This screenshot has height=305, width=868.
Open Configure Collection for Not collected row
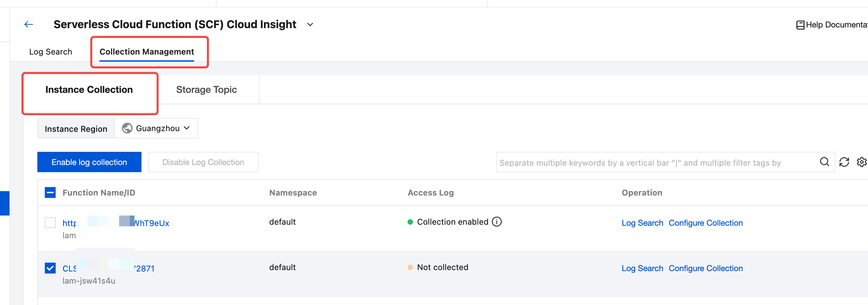click(x=705, y=268)
